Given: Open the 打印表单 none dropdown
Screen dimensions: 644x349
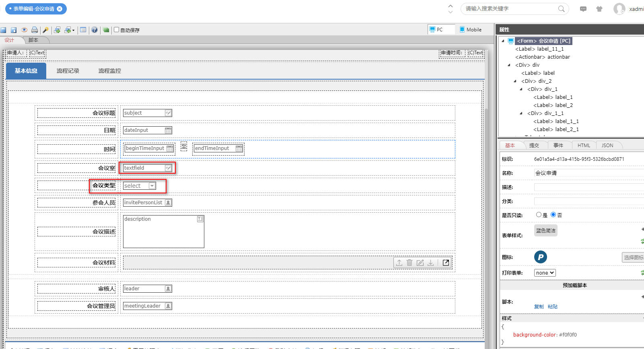Looking at the screenshot, I should 545,273.
